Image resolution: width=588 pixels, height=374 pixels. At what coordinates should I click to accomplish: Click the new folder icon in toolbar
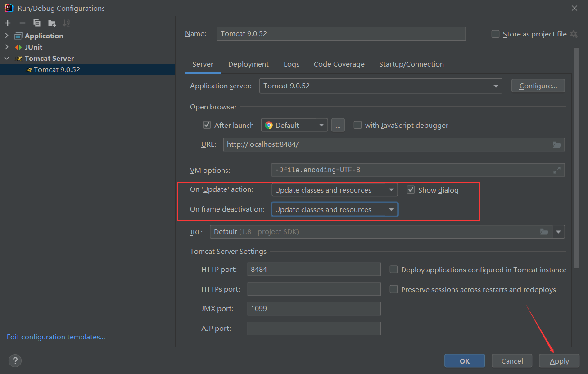52,23
